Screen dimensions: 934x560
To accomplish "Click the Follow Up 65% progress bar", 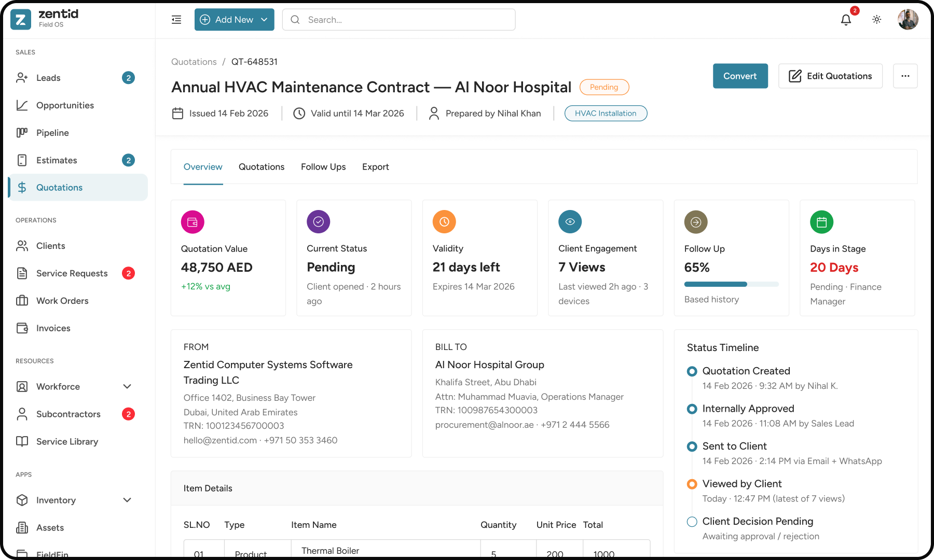I will click(x=732, y=284).
